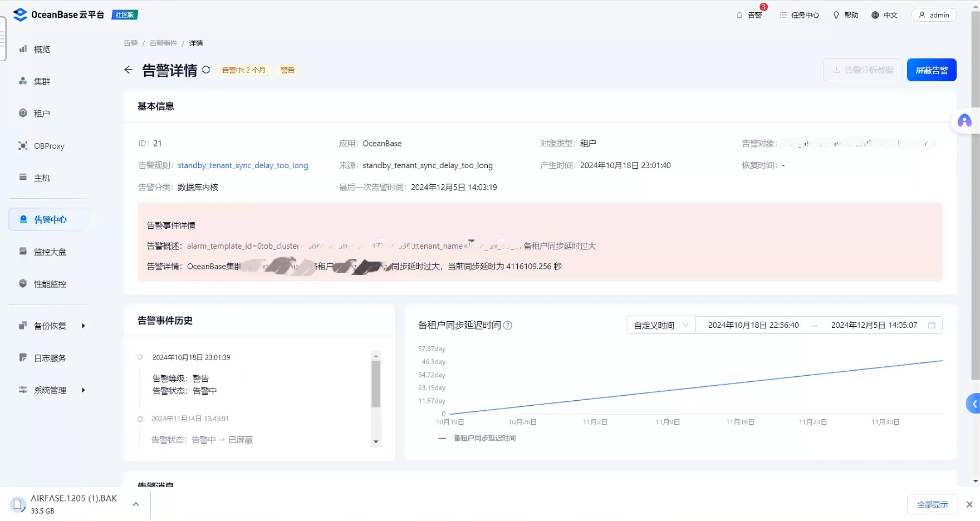Open calendar icon in date range picker
Image resolution: width=980 pixels, height=521 pixels.
[x=932, y=325]
